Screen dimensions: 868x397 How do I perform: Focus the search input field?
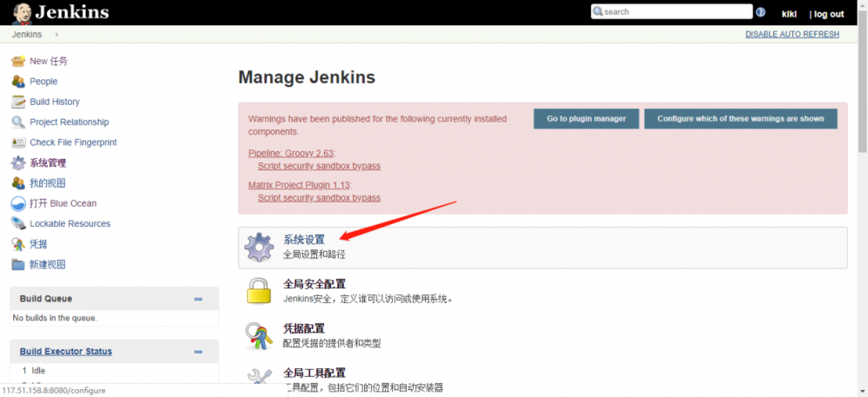tap(671, 11)
